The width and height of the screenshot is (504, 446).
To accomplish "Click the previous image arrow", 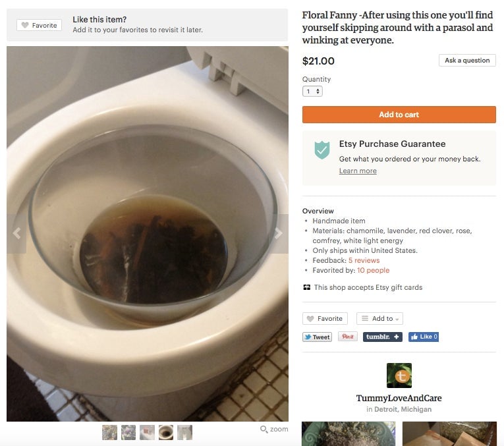I will [x=17, y=233].
